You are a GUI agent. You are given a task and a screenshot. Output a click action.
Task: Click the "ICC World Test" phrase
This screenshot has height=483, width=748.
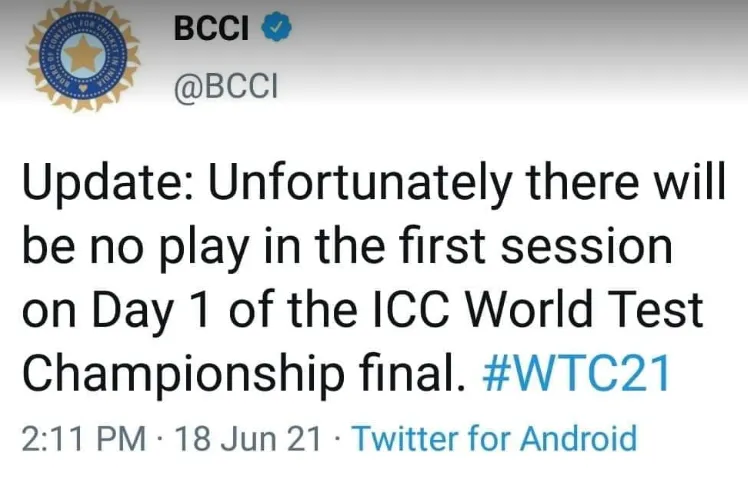tap(538, 309)
